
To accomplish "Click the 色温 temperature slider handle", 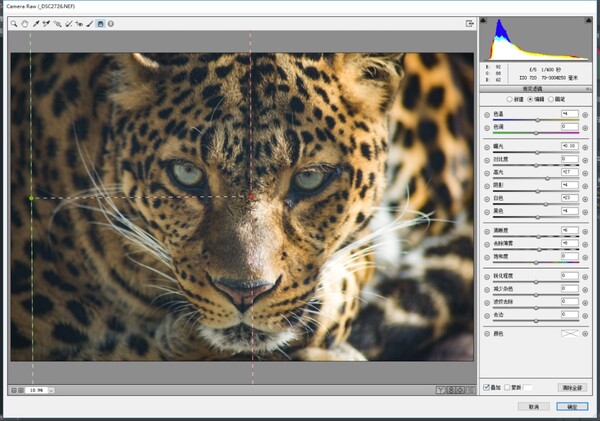I will click(x=538, y=120).
